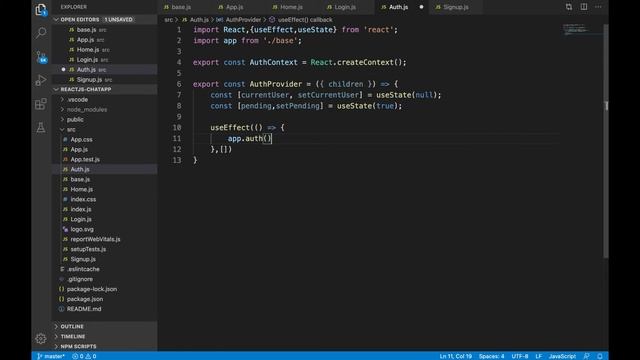Collapse the REACTJS-CHATAPP folder section

(86, 89)
